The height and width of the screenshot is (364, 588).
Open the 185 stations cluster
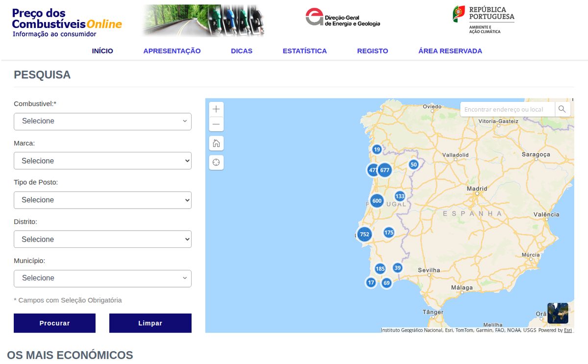pos(380,268)
